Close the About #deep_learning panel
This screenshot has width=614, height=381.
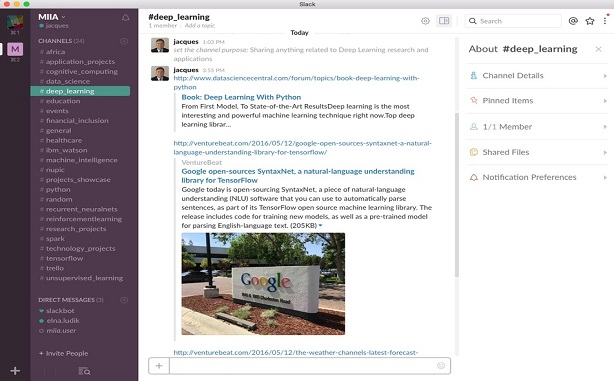tap(598, 49)
